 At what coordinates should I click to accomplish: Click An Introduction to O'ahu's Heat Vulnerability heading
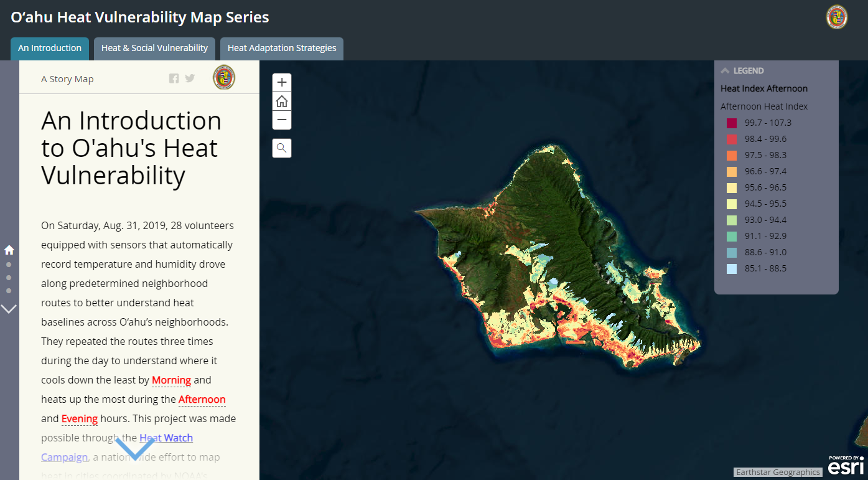coord(132,148)
